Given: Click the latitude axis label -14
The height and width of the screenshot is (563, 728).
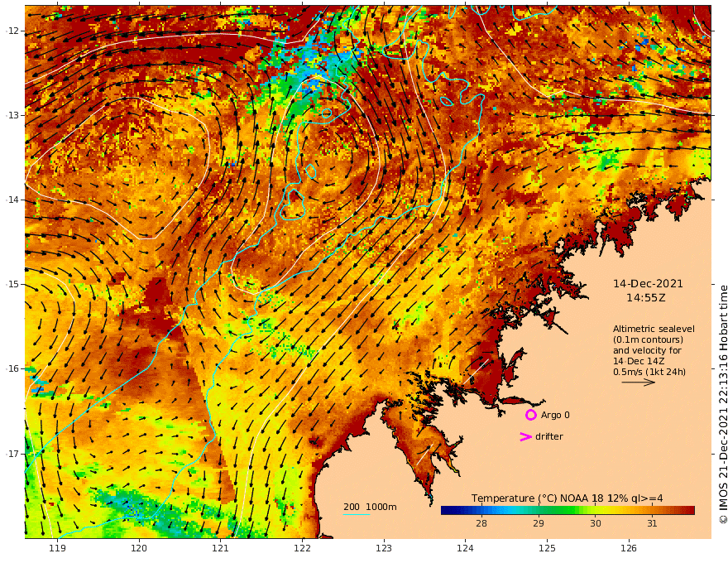Looking at the screenshot, I should click(x=12, y=200).
